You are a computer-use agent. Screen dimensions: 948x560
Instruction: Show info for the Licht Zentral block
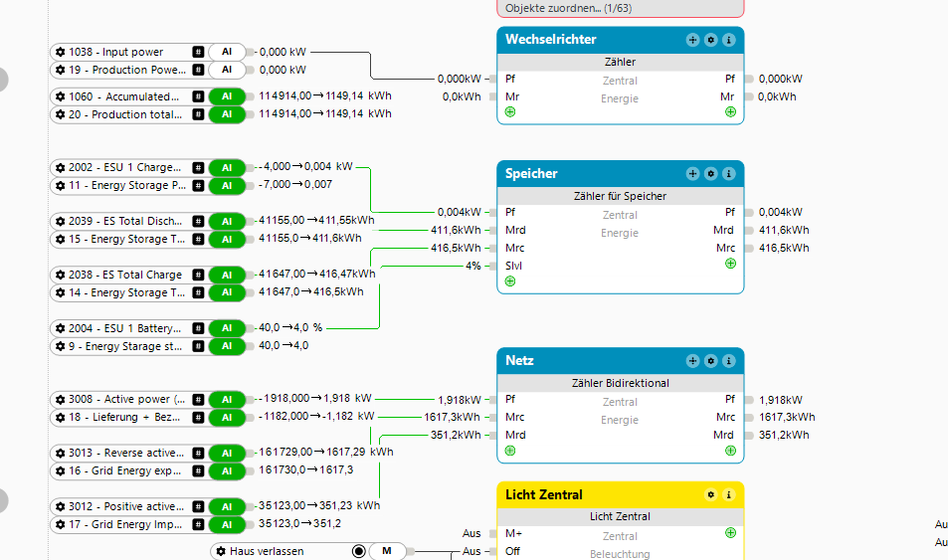(729, 494)
